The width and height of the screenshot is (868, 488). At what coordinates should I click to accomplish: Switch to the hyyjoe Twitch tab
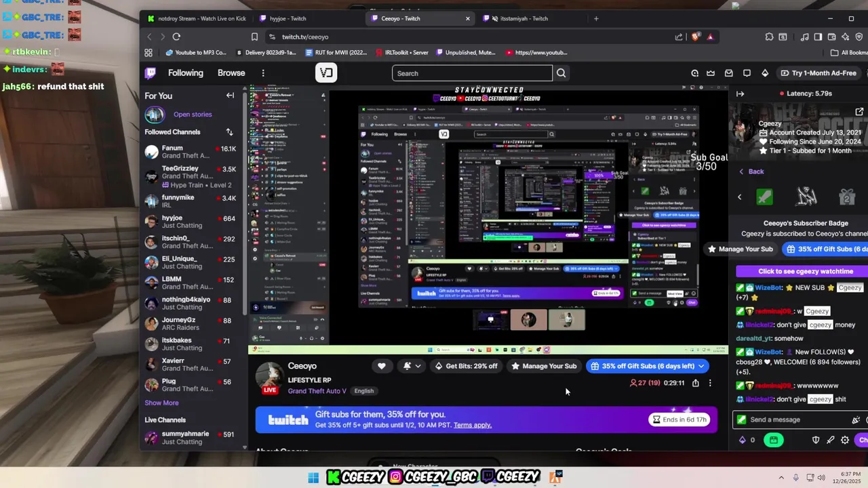click(x=308, y=18)
